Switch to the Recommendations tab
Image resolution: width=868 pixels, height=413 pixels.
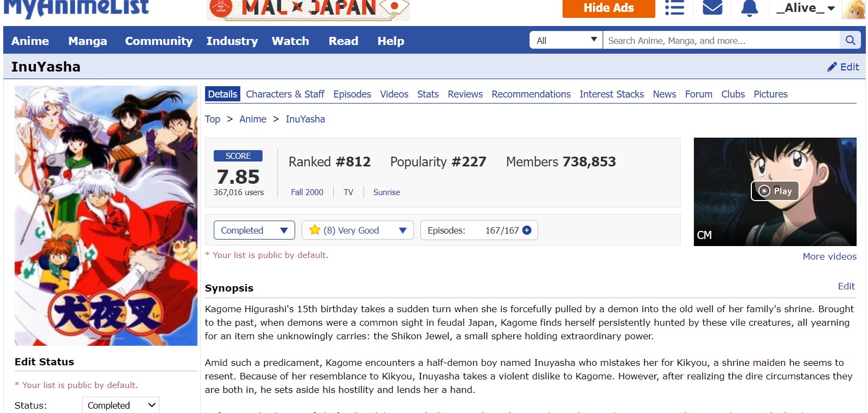pyautogui.click(x=531, y=94)
